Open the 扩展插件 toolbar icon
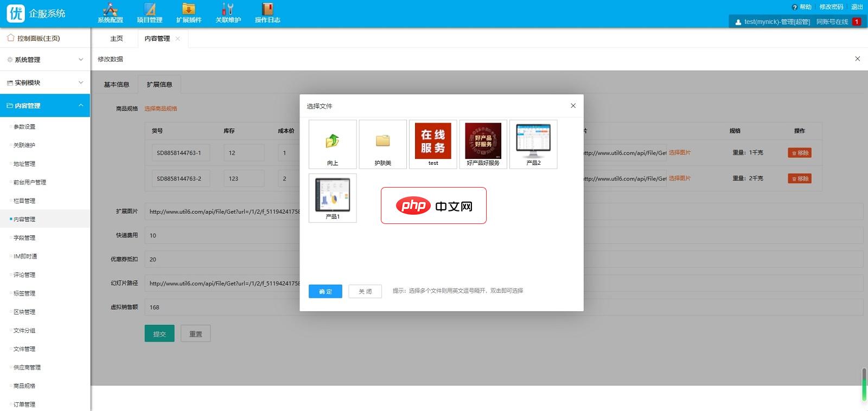The height and width of the screenshot is (411, 868). pyautogui.click(x=189, y=13)
